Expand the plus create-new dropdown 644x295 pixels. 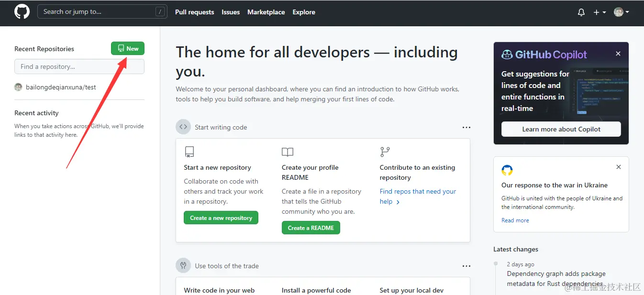tap(600, 12)
